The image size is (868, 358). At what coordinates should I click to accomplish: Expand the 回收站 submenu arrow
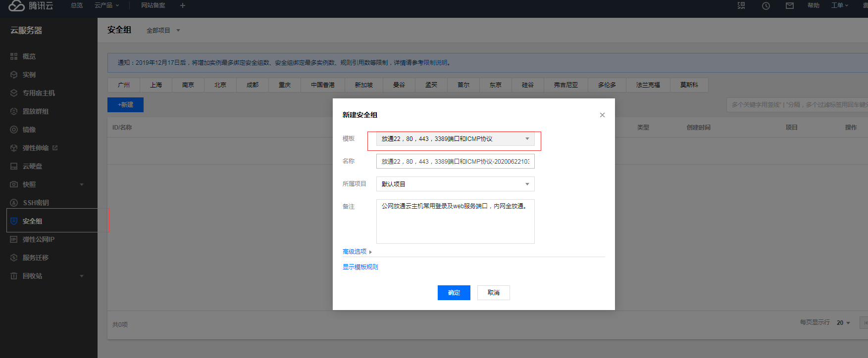82,276
